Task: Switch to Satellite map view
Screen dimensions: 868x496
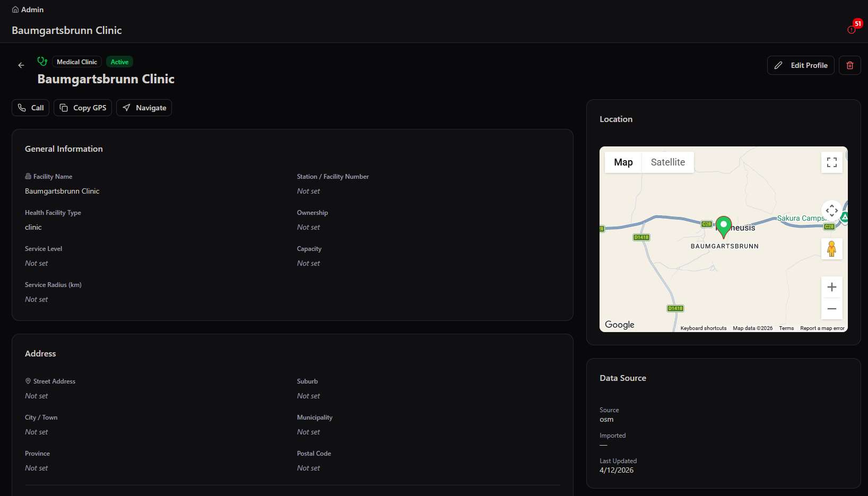Action: point(667,162)
